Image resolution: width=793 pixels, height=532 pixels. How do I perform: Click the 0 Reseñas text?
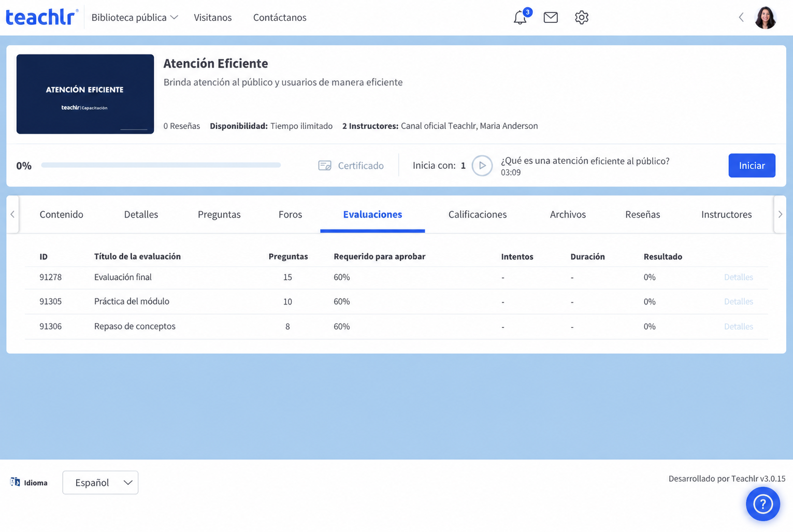181,126
